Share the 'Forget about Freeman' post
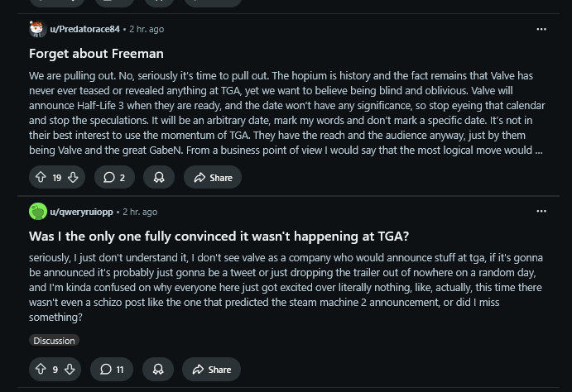Viewport: 572px width, 392px height. [x=213, y=178]
